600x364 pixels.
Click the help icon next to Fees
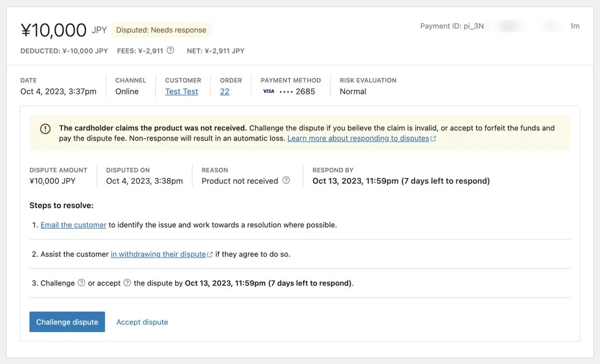pyautogui.click(x=170, y=51)
